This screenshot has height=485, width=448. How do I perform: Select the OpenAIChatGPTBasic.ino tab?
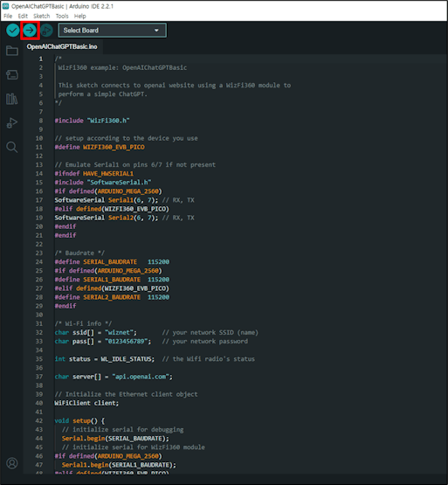[x=62, y=46]
